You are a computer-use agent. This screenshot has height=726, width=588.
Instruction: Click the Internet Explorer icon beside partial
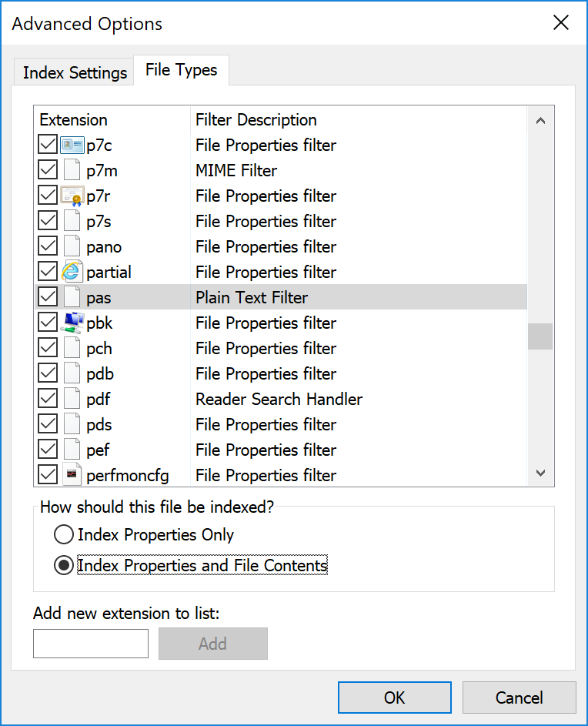coord(73,271)
